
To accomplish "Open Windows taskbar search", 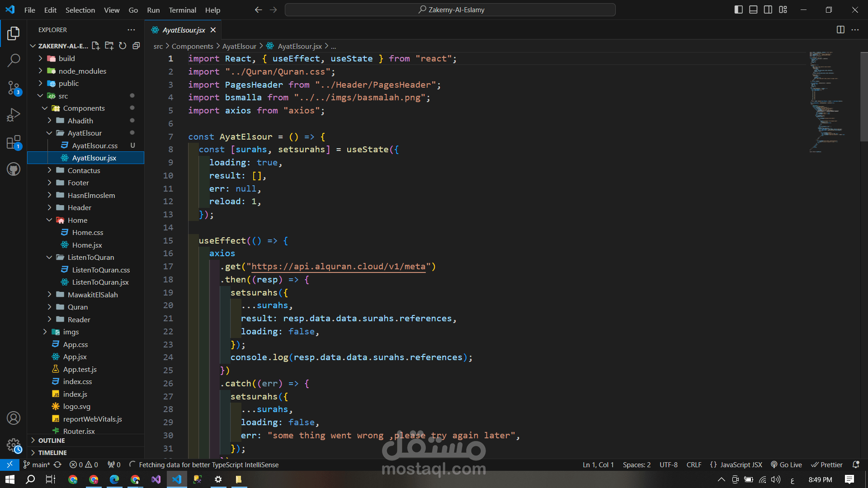I will click(30, 479).
